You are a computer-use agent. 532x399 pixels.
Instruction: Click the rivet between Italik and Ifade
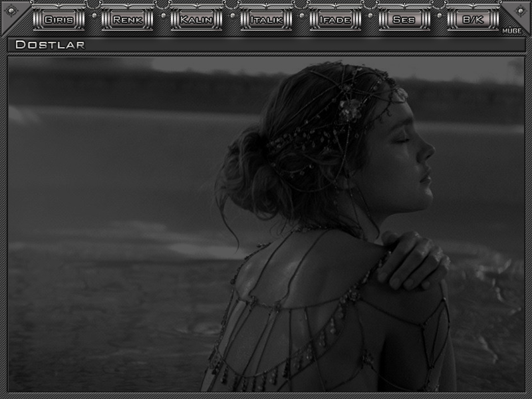tap(301, 15)
